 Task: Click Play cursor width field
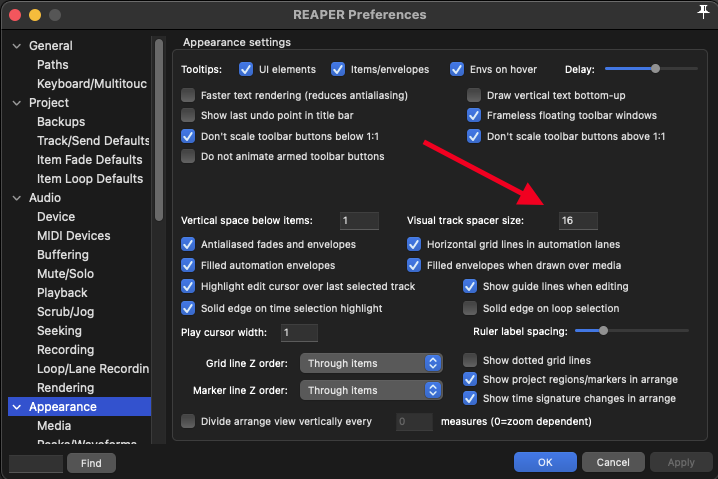click(299, 333)
